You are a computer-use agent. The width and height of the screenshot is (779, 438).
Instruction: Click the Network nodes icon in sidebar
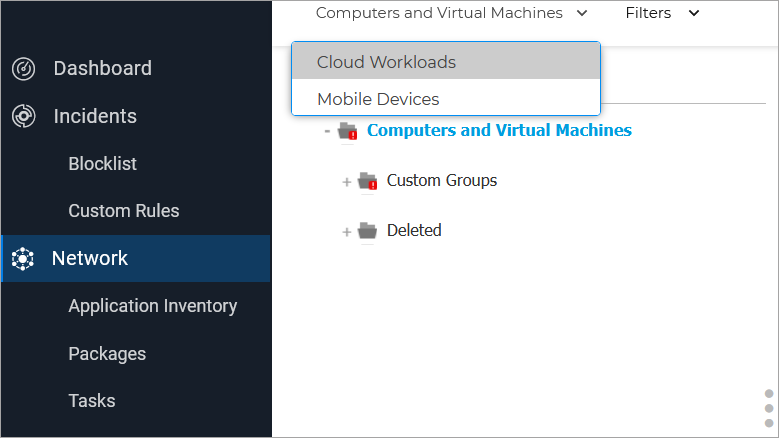(22, 259)
